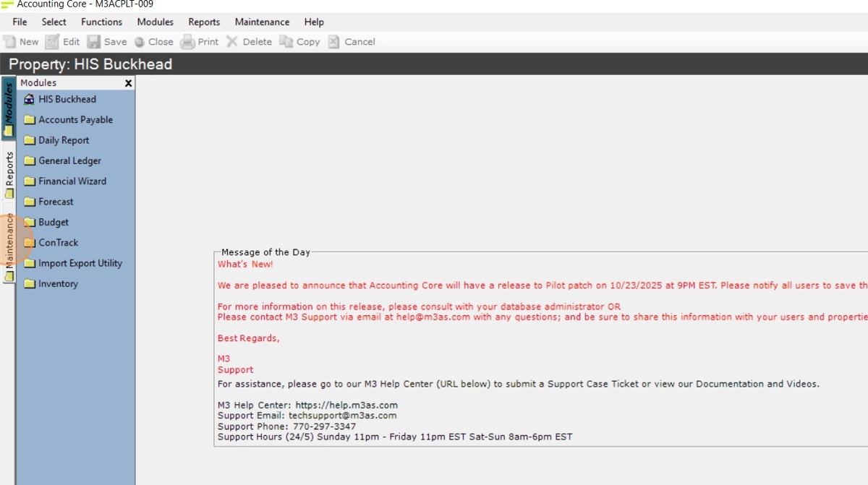868x485 pixels.
Task: Click the New toolbar icon
Action: pyautogui.click(x=9, y=42)
